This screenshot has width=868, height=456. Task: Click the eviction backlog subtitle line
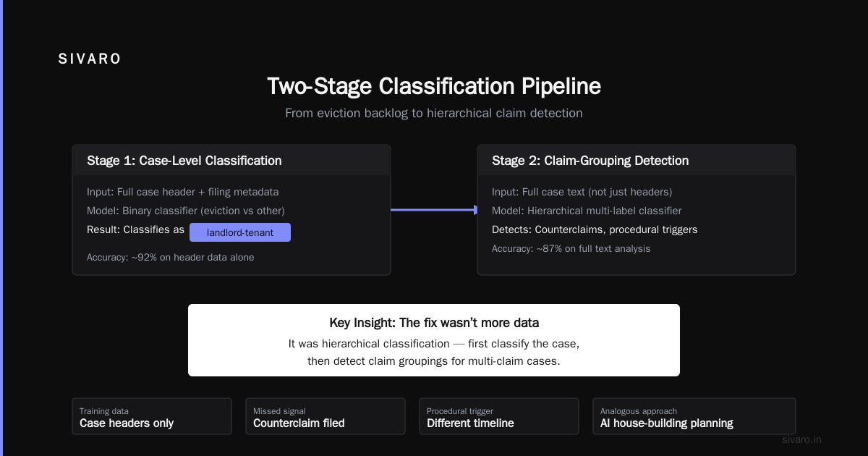[434, 113]
